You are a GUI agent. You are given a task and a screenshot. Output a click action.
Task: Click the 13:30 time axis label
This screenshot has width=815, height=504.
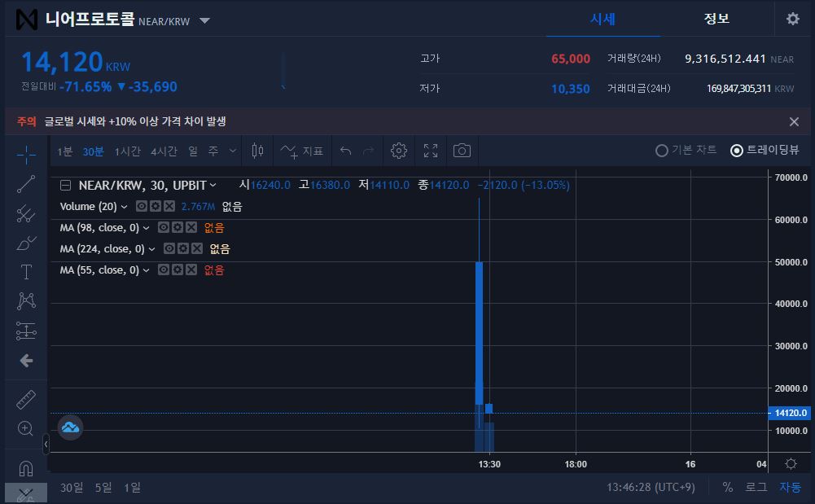(x=489, y=464)
